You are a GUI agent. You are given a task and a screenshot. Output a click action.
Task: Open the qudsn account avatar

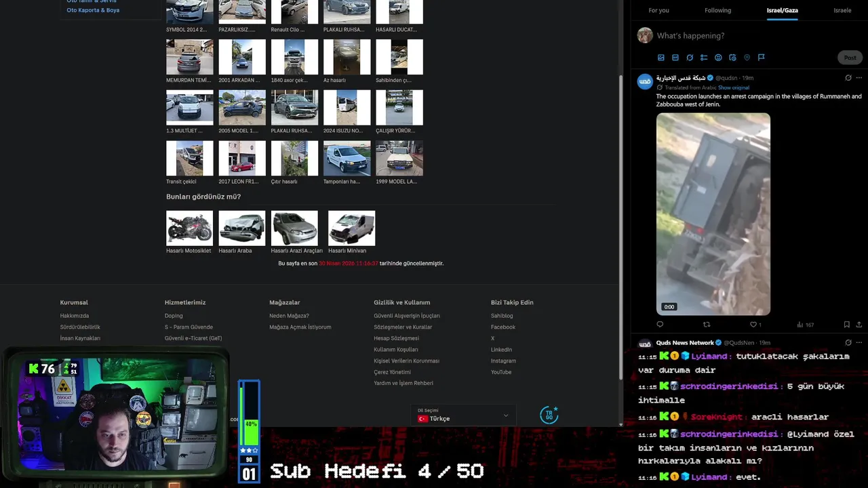pyautogui.click(x=645, y=82)
